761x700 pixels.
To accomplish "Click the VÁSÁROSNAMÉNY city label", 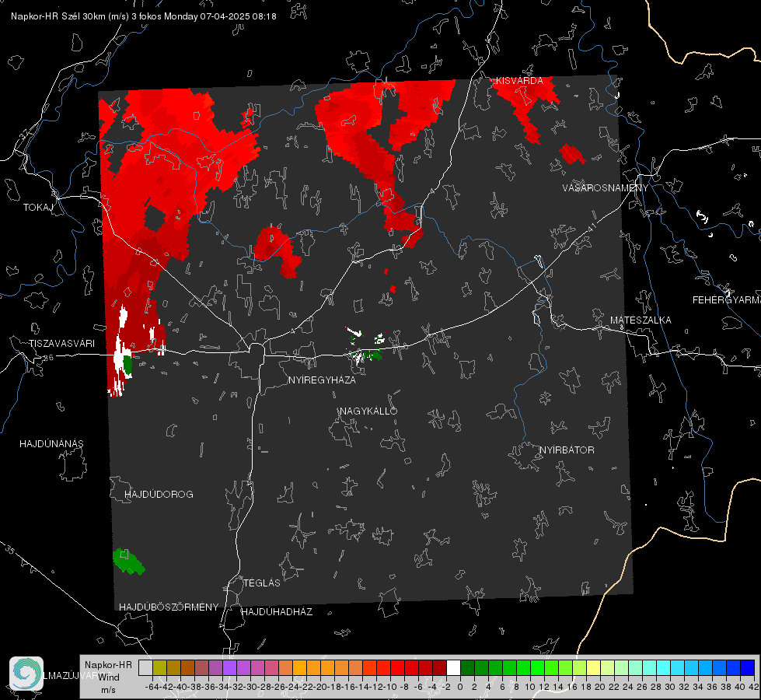I will click(x=606, y=187).
